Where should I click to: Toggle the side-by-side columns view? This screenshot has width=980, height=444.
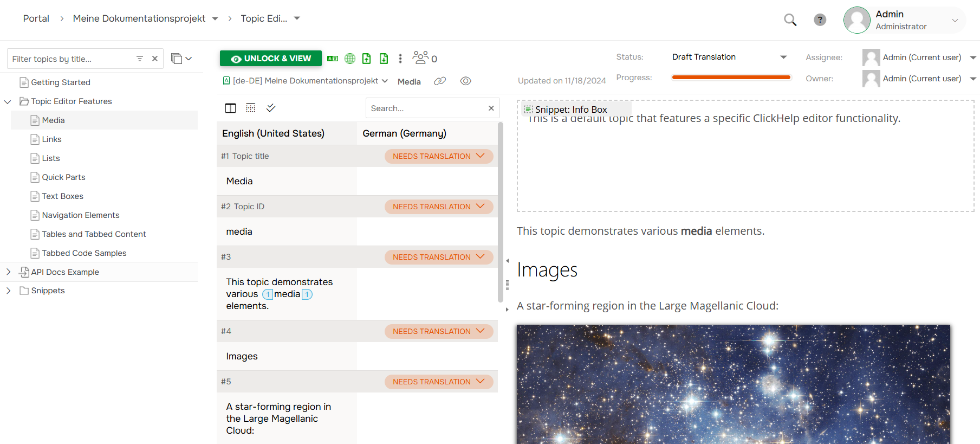pyautogui.click(x=230, y=108)
